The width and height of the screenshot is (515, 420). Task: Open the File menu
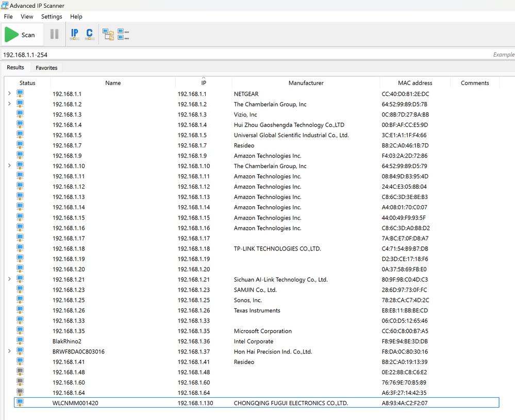click(x=8, y=16)
